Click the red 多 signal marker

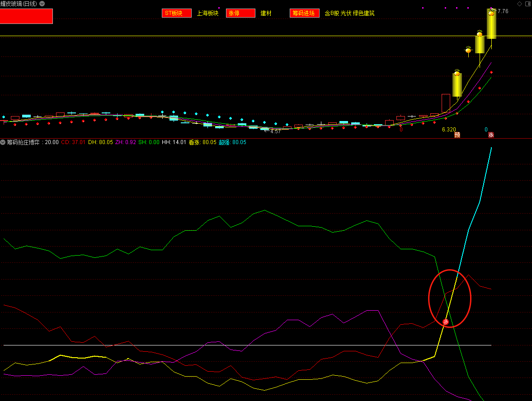pyautogui.click(x=446, y=322)
